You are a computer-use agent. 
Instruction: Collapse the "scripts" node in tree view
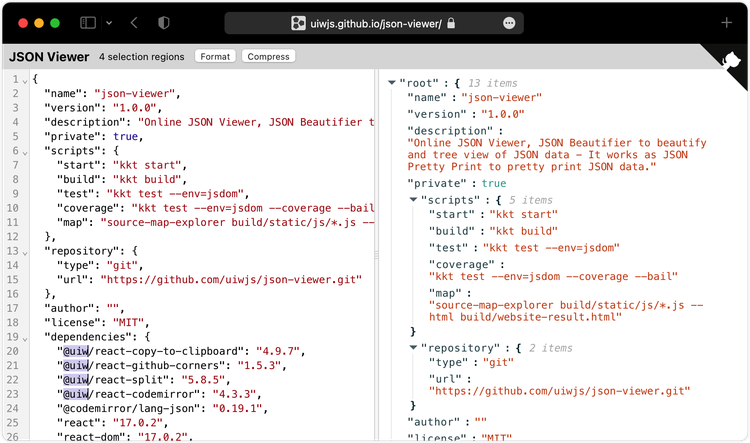coord(413,199)
